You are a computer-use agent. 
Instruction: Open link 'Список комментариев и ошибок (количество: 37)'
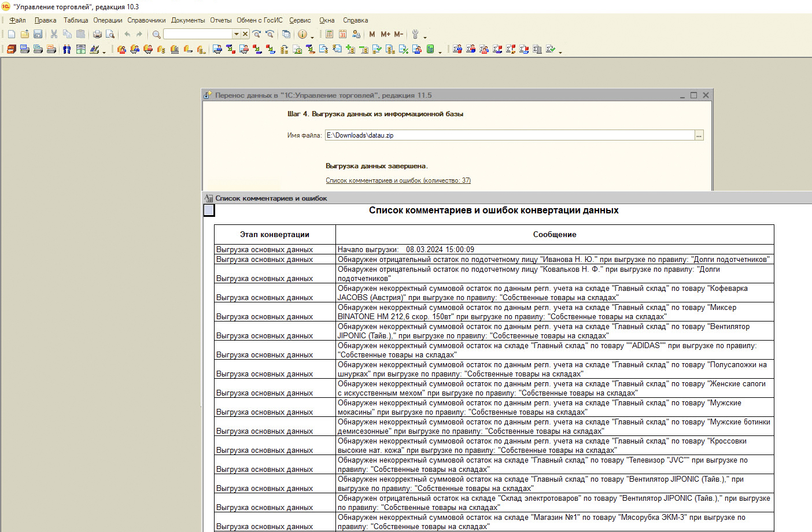398,180
